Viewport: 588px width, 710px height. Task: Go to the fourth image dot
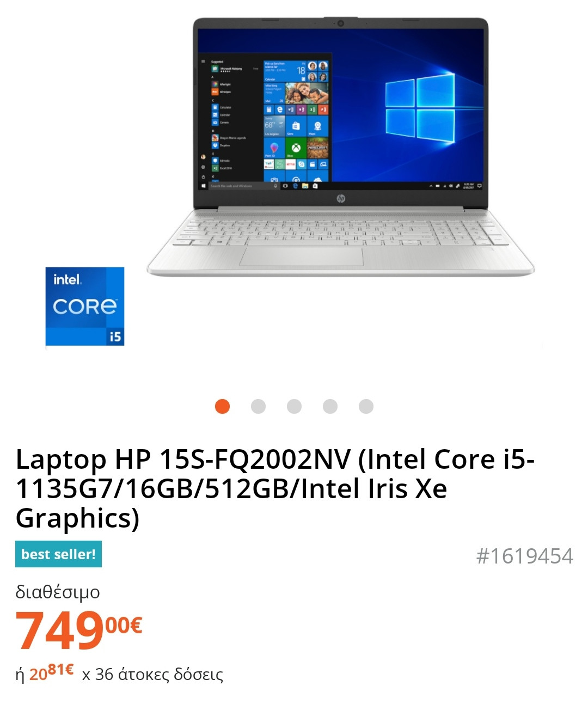coord(330,406)
